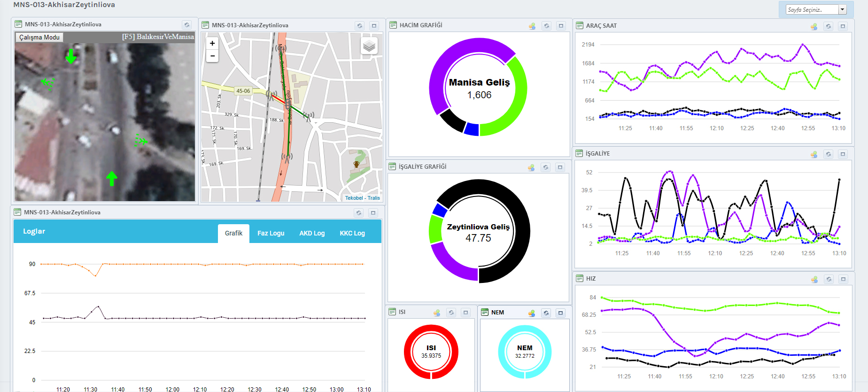Select the KKC Log tab
868x392 pixels.
tap(352, 233)
